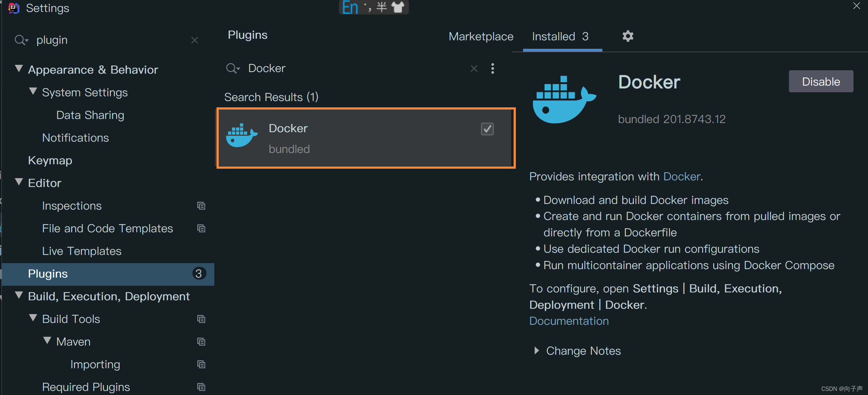This screenshot has height=395, width=868.
Task: Collapse the Appearance & Behavior tree node
Action: (19, 69)
